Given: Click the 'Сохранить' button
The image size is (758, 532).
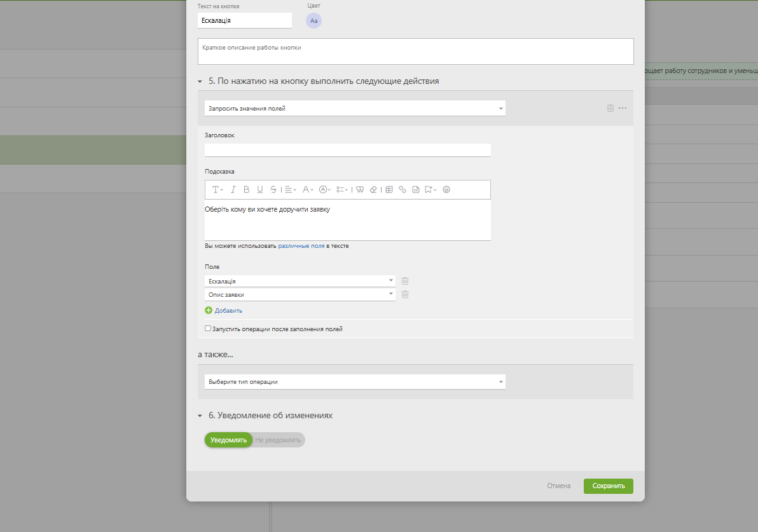Looking at the screenshot, I should point(608,486).
